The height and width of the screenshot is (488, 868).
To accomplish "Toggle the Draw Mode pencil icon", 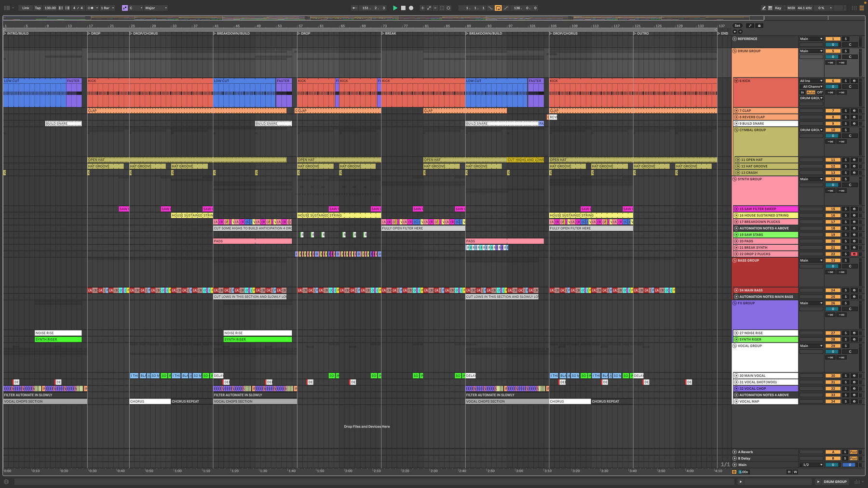I will click(x=763, y=8).
